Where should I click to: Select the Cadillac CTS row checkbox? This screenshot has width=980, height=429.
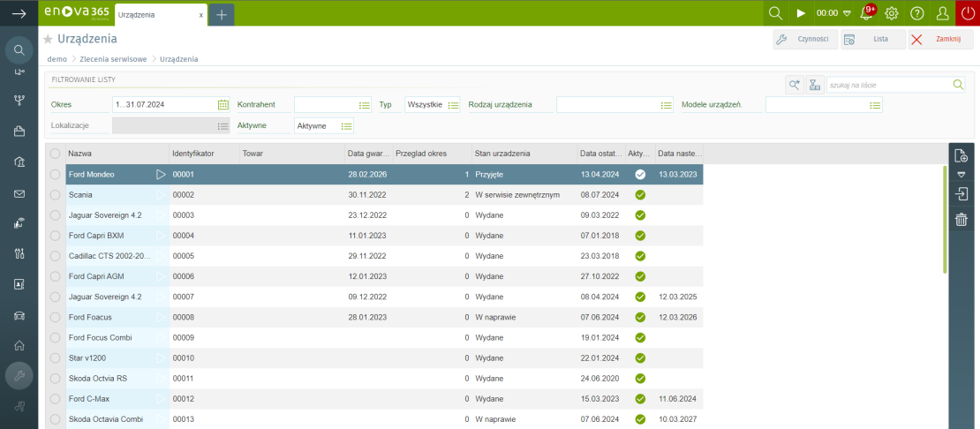pos(56,256)
